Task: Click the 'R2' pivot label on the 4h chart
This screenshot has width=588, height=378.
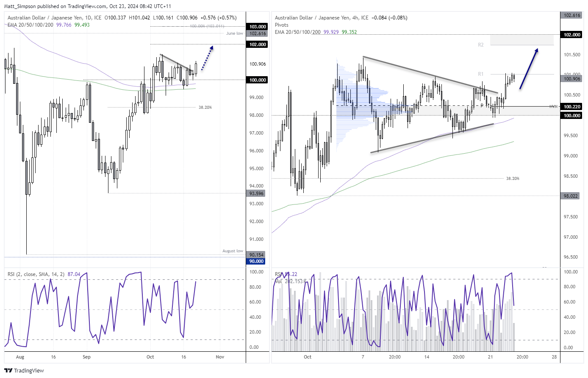Action: (481, 45)
